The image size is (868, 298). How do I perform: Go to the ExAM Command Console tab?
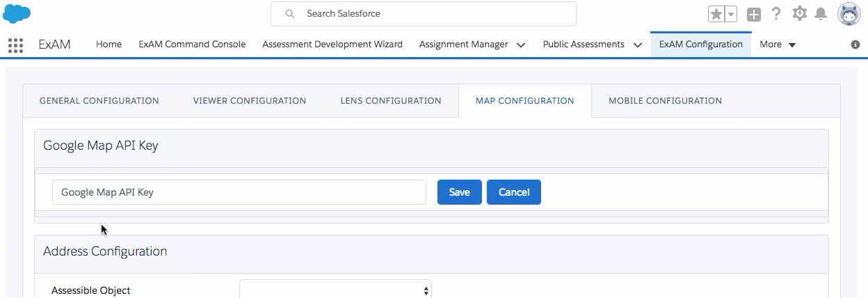[x=192, y=45]
